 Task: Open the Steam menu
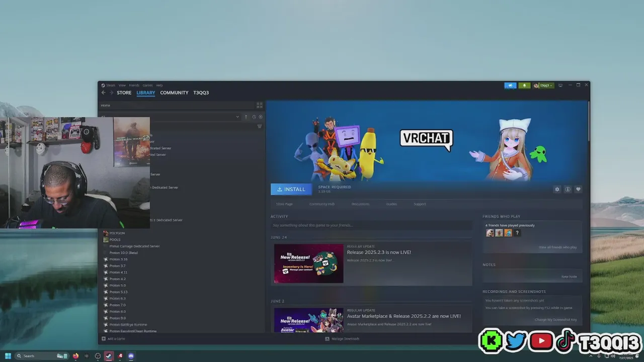[x=111, y=85]
